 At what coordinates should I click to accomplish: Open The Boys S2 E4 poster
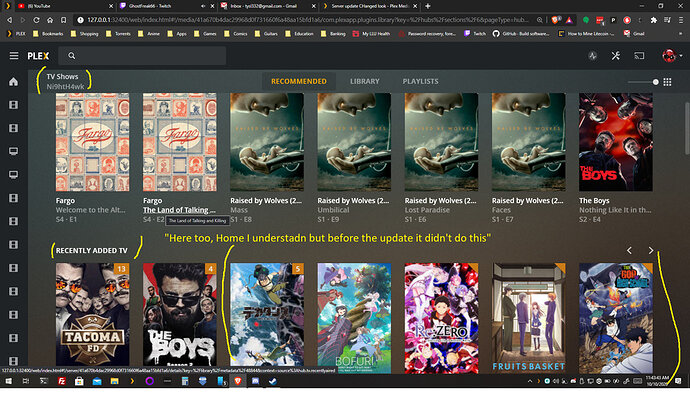tap(616, 142)
